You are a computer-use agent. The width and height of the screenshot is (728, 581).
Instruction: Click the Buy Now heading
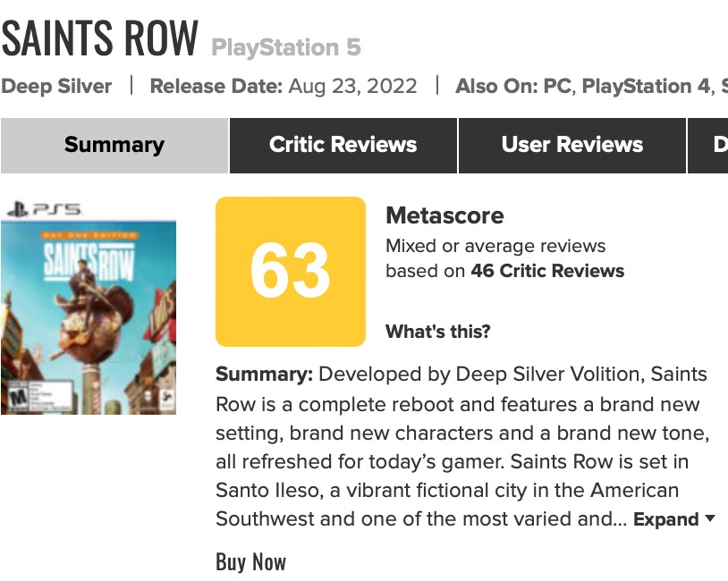(250, 561)
